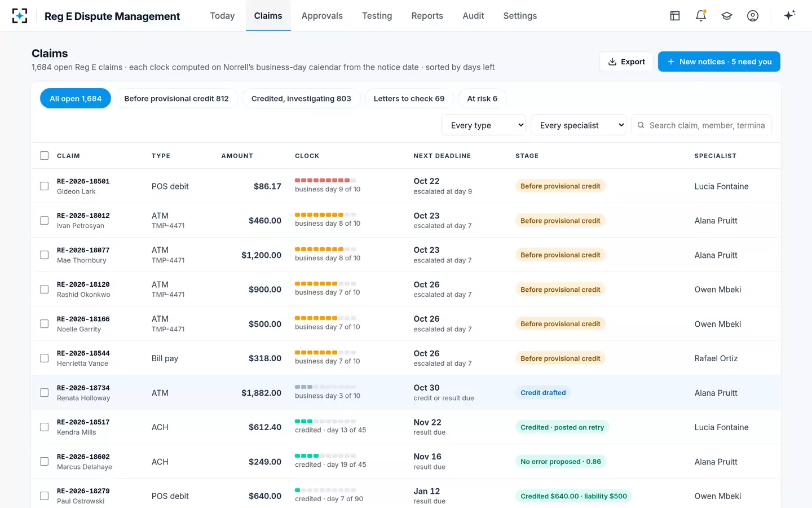
Task: Launch the sparkle AI assistant icon
Action: click(x=789, y=15)
